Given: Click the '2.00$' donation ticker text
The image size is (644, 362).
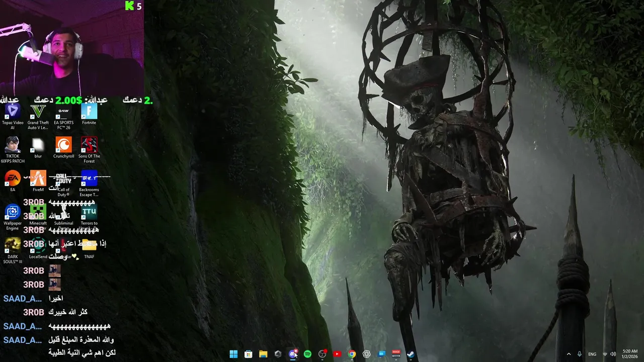Looking at the screenshot, I should coord(68,100).
